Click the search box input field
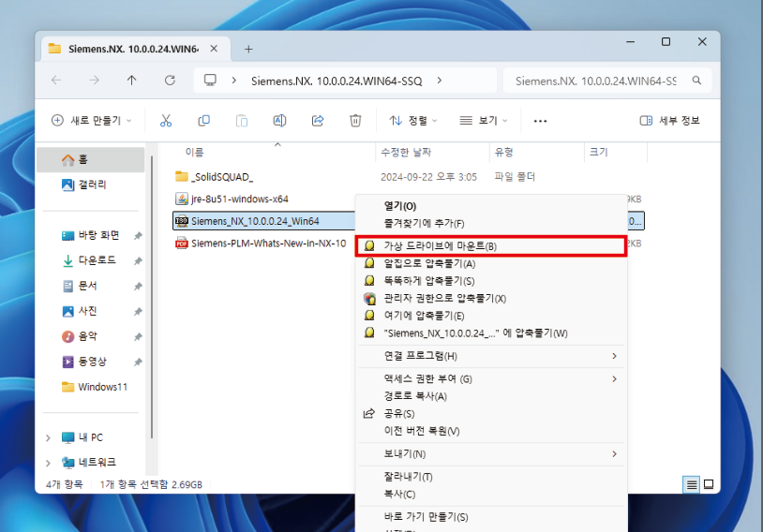This screenshot has height=532, width=763. pyautogui.click(x=607, y=81)
